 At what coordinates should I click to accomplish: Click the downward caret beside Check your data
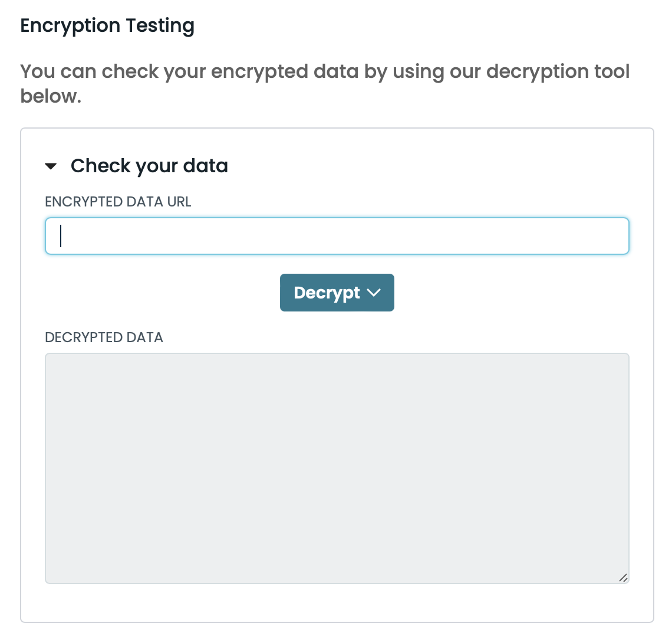coord(51,166)
